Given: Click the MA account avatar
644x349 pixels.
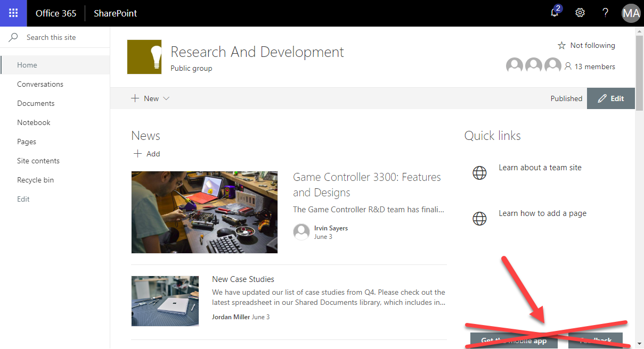Looking at the screenshot, I should coord(631,13).
